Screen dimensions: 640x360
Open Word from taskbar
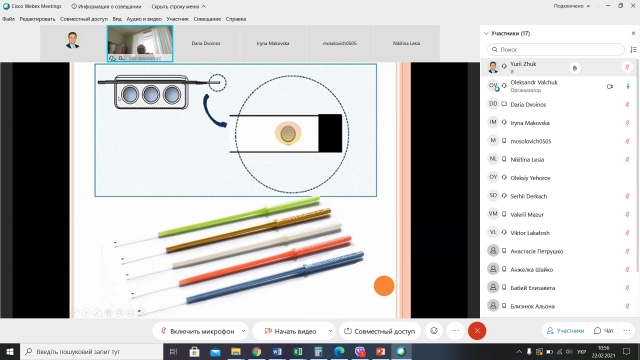pos(277,351)
